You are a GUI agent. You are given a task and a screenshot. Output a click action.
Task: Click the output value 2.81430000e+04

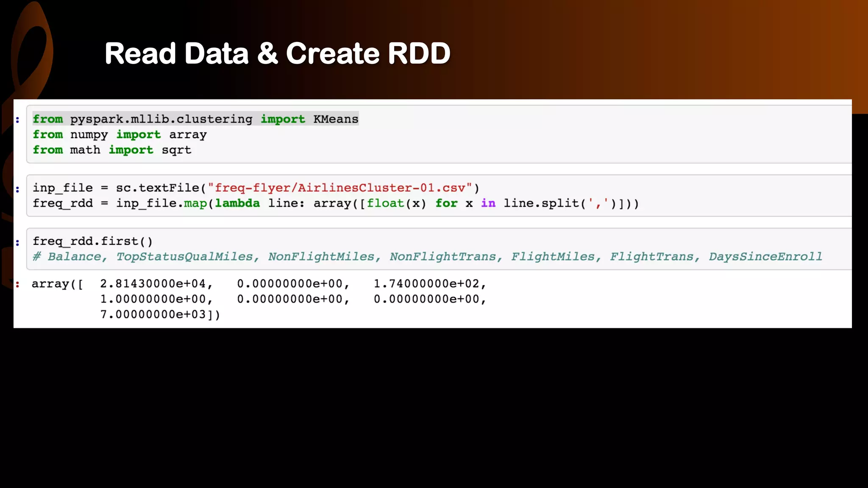point(153,284)
